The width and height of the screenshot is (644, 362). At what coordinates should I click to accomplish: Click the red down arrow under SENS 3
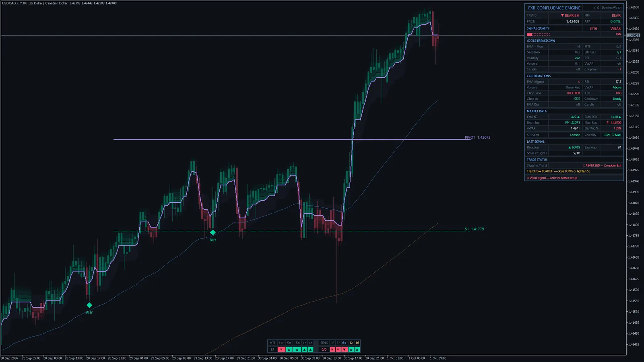coord(332,350)
